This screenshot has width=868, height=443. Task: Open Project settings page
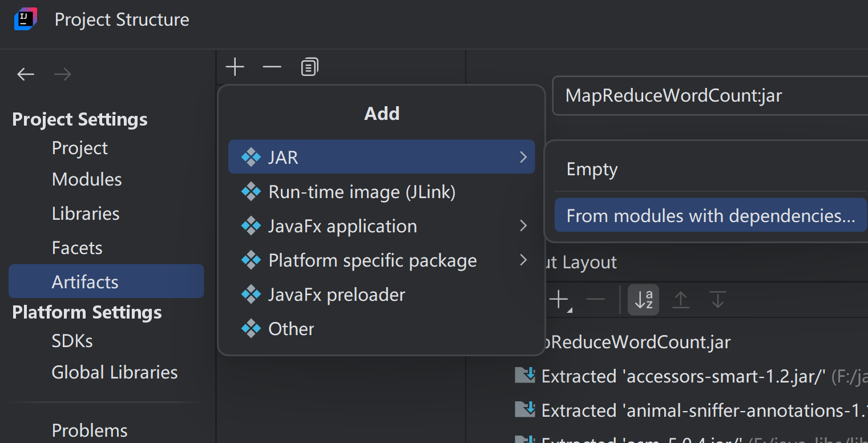pos(79,148)
